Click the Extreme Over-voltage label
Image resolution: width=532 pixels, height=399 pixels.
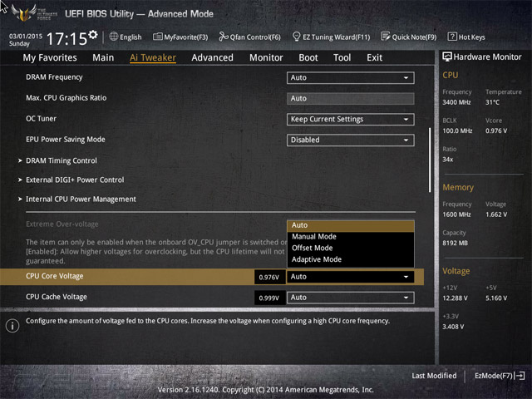click(62, 224)
